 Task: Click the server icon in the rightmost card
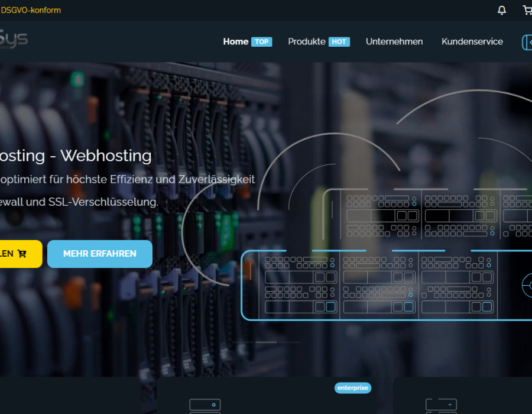[441, 406]
